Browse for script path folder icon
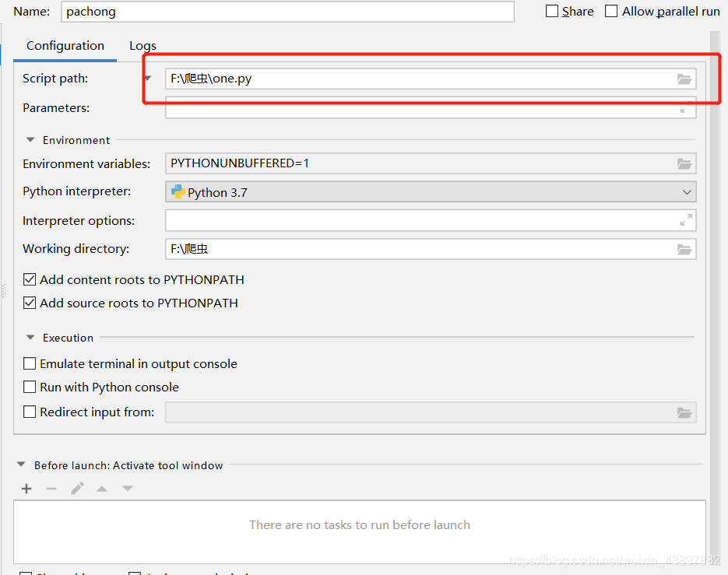This screenshot has height=575, width=728. [x=684, y=79]
